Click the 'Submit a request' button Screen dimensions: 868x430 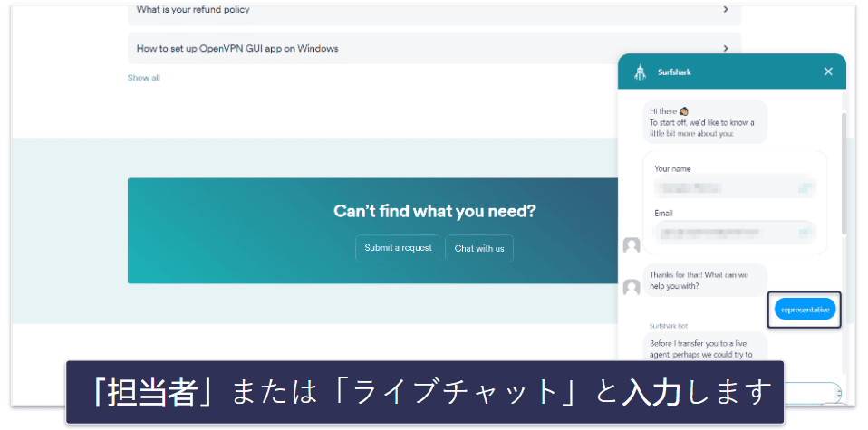pos(398,248)
